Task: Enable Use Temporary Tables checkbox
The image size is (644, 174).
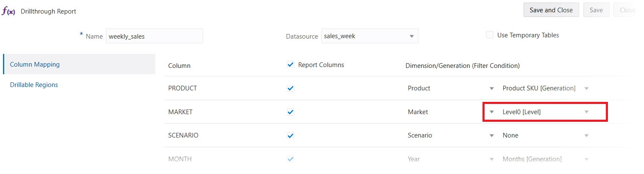Action: [490, 35]
